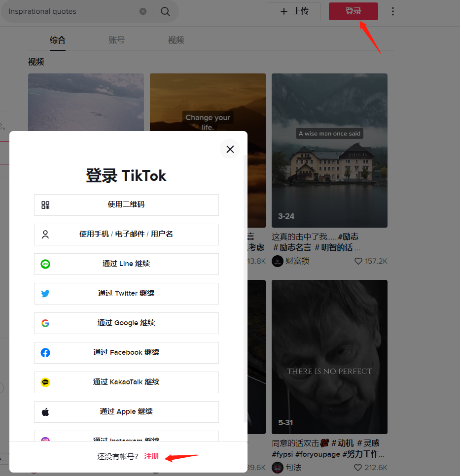
Task: Select login via Twitter bird icon
Action: [45, 294]
